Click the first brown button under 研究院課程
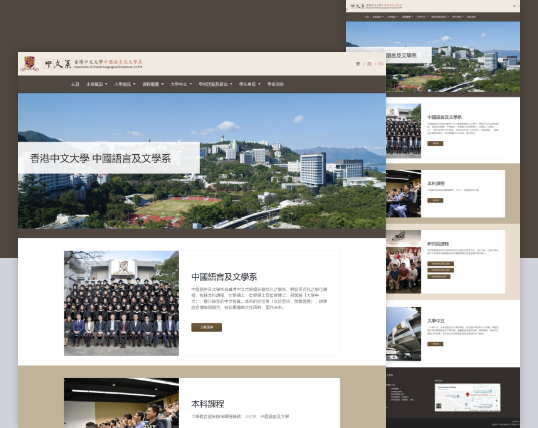Viewport: 538px width, 428px height. pos(441,264)
